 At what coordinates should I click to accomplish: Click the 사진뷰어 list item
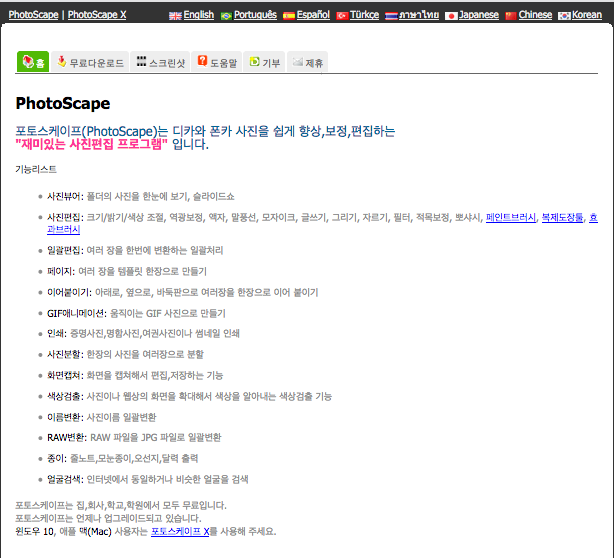(141, 196)
